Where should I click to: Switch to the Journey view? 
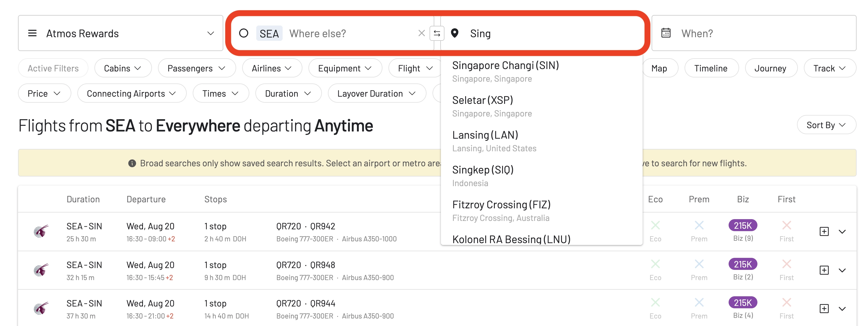pyautogui.click(x=771, y=68)
